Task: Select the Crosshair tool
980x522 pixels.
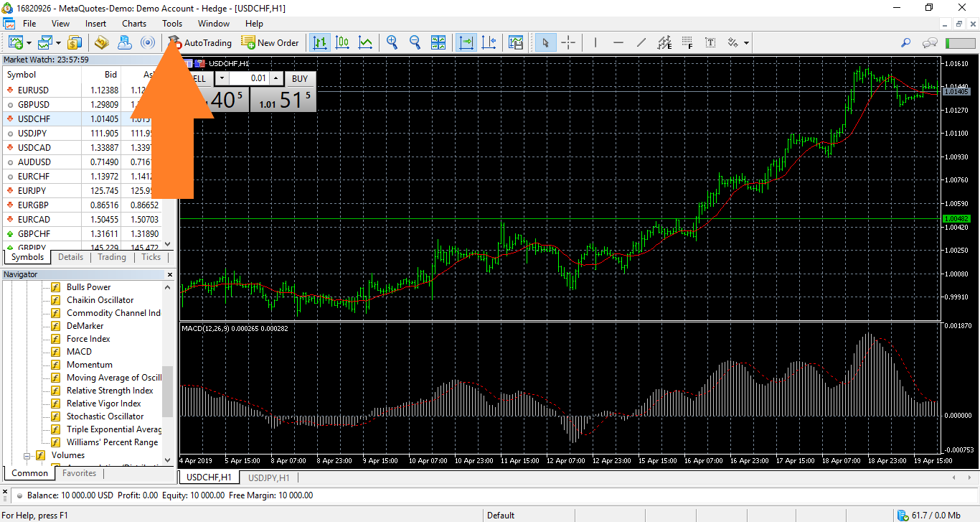Action: point(568,42)
